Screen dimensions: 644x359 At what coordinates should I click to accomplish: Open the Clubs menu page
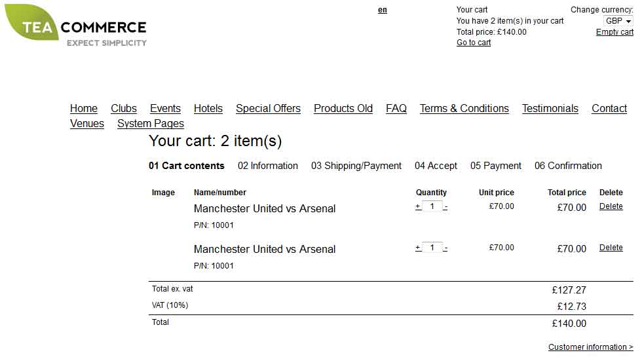point(124,109)
